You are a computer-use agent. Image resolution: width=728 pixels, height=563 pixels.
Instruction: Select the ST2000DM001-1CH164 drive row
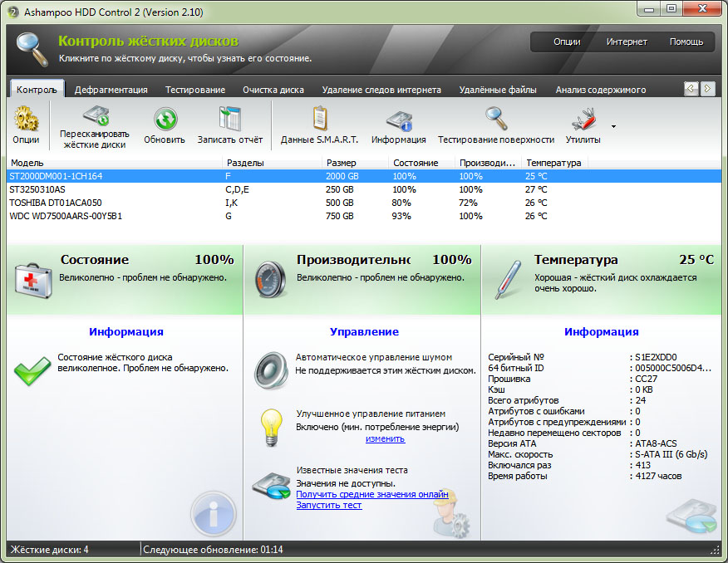[x=364, y=176]
